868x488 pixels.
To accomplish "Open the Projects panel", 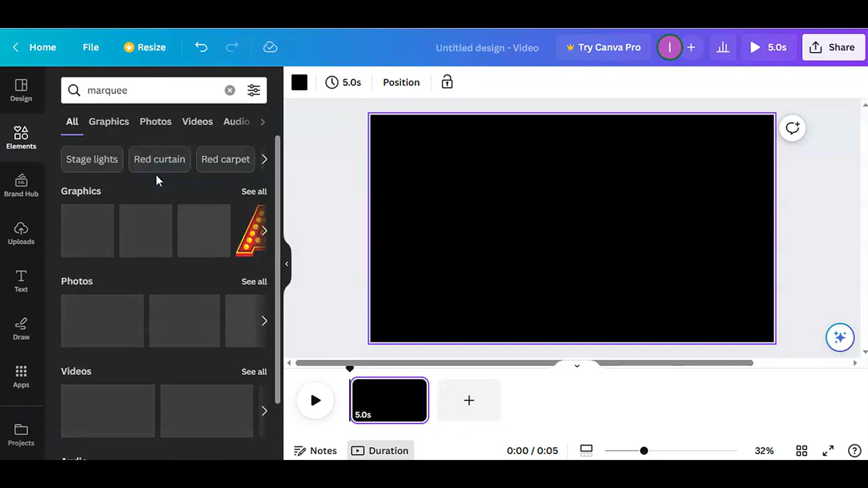I will [x=21, y=435].
